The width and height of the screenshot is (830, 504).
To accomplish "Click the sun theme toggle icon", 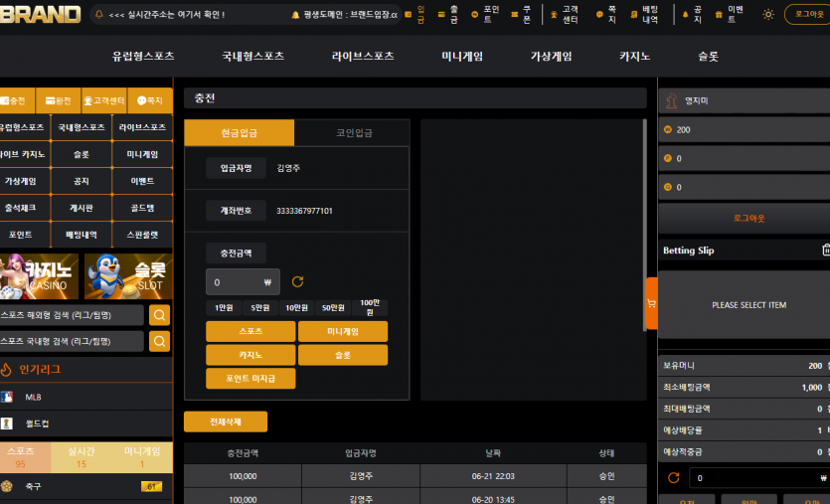I will (x=767, y=15).
